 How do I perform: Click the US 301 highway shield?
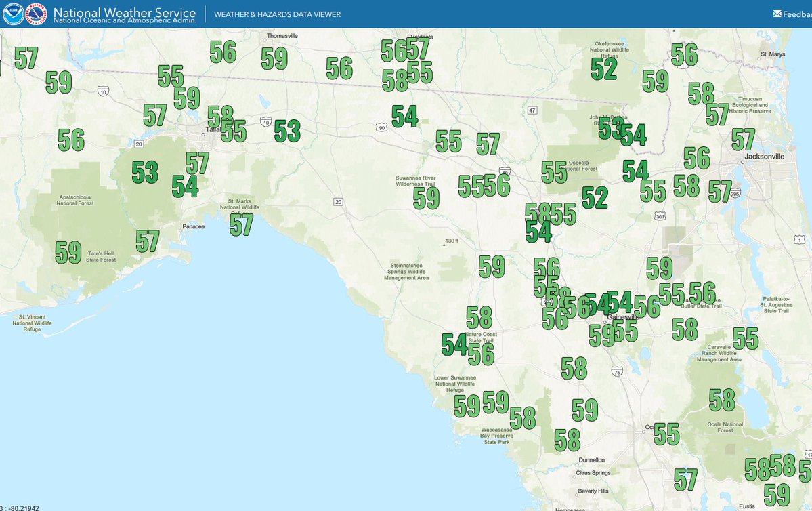coord(660,216)
